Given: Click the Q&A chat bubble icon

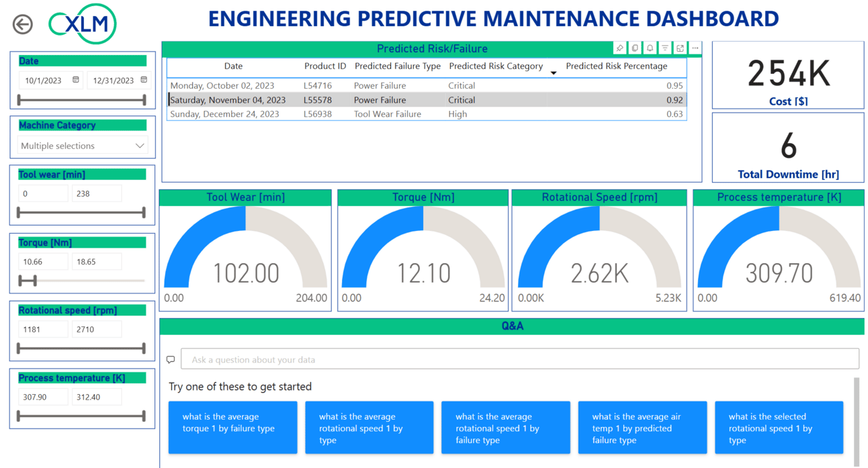Looking at the screenshot, I should click(x=171, y=359).
